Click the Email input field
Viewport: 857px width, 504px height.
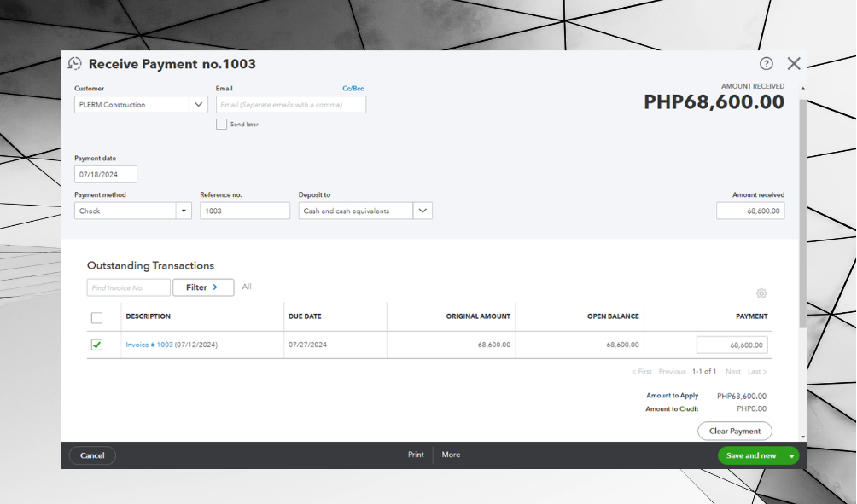[291, 104]
